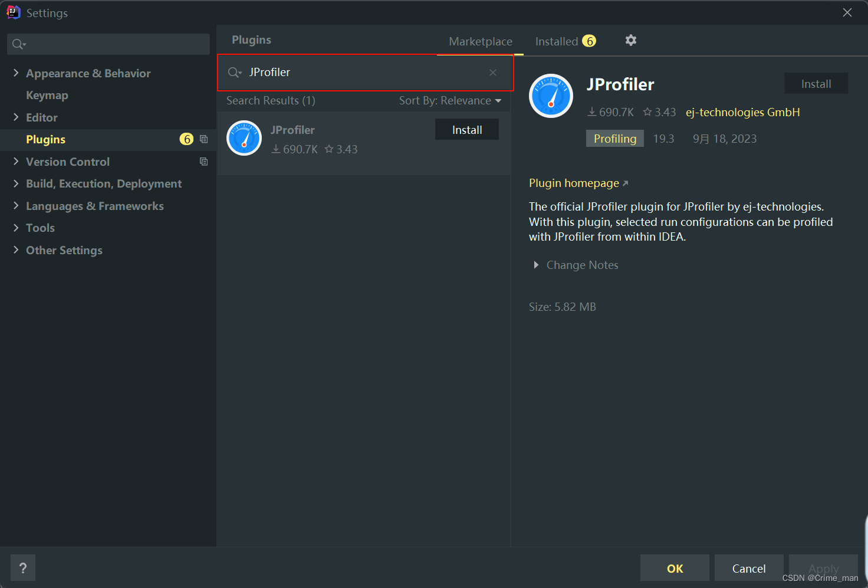Click the 690.7K downloads count in details
This screenshot has width=868, height=588.
click(611, 112)
